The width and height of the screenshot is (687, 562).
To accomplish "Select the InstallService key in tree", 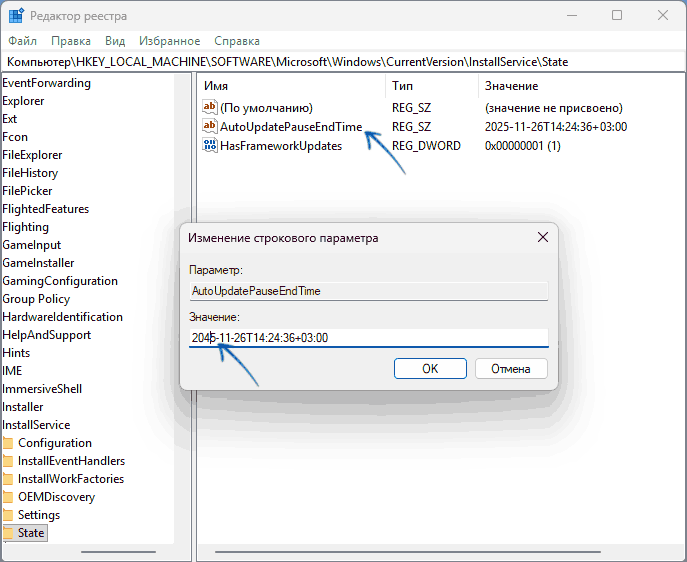I will pyautogui.click(x=36, y=425).
